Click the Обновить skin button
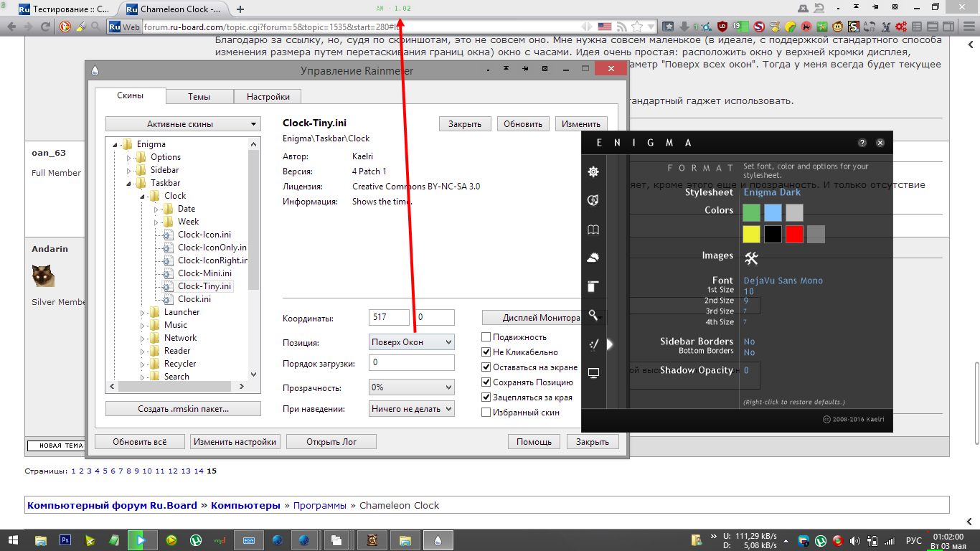Screen dimensions: 980x551 point(523,123)
